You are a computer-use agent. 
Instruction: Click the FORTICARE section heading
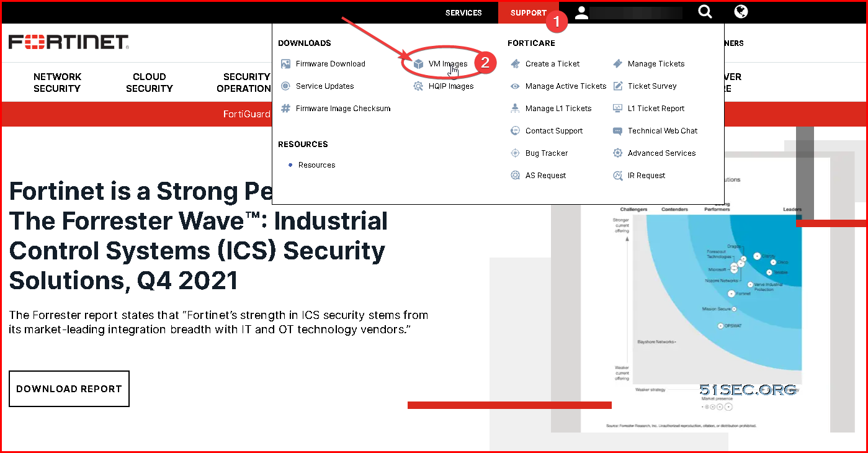coord(531,43)
